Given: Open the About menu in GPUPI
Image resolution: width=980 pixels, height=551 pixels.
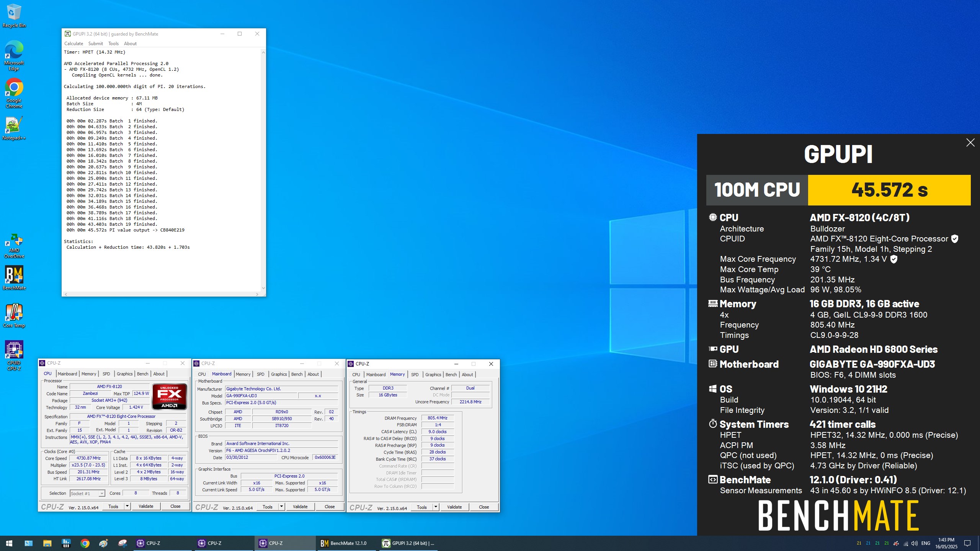Looking at the screenshot, I should pyautogui.click(x=130, y=44).
